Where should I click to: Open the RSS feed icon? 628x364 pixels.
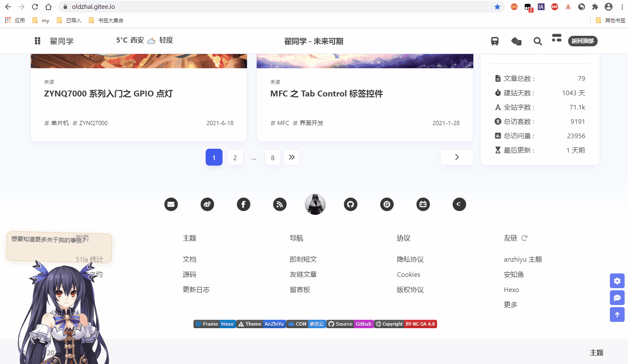point(280,204)
